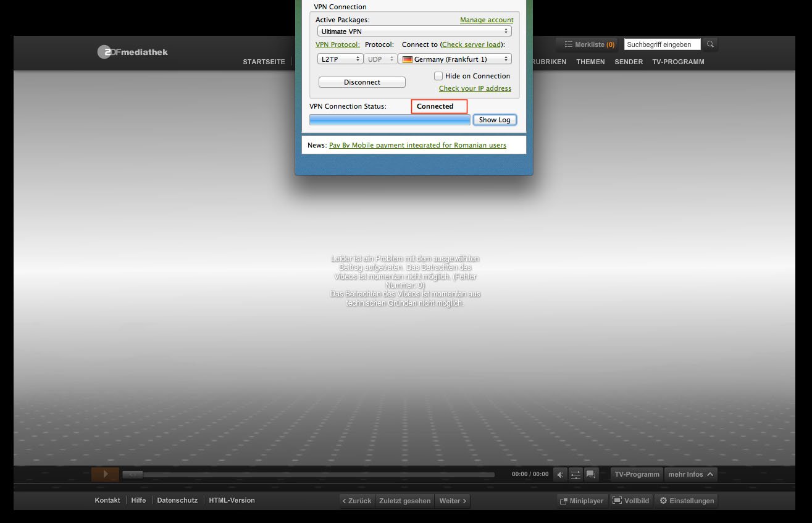Open the SENDER navigation item
This screenshot has width=812, height=523.
coord(629,62)
